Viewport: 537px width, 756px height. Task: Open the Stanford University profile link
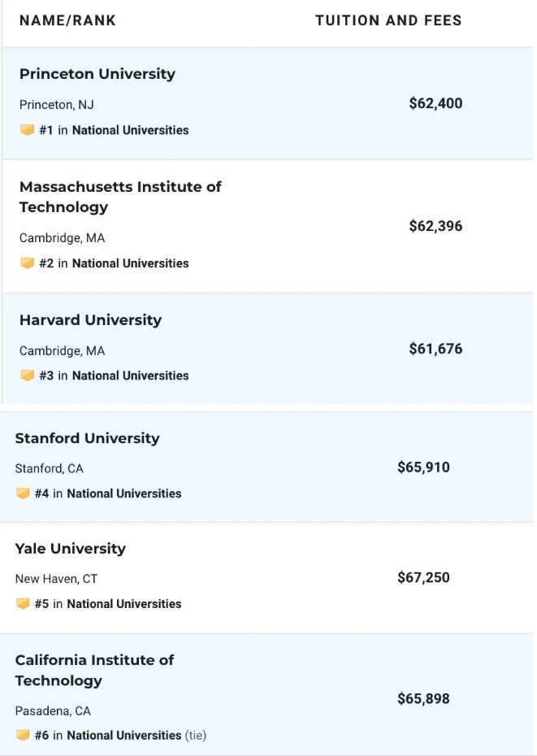[x=87, y=438]
